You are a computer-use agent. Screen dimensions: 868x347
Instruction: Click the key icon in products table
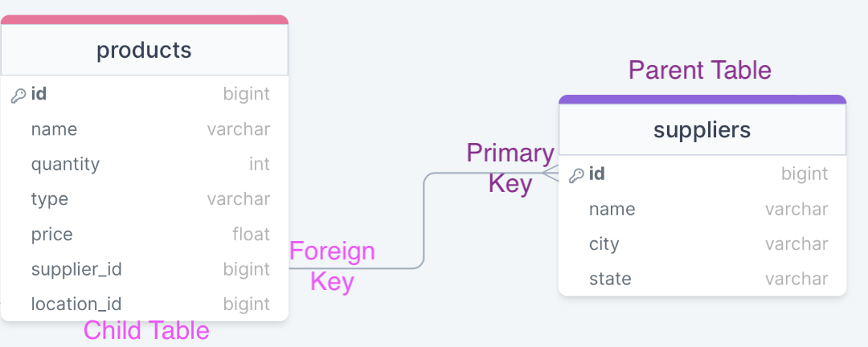tap(18, 96)
